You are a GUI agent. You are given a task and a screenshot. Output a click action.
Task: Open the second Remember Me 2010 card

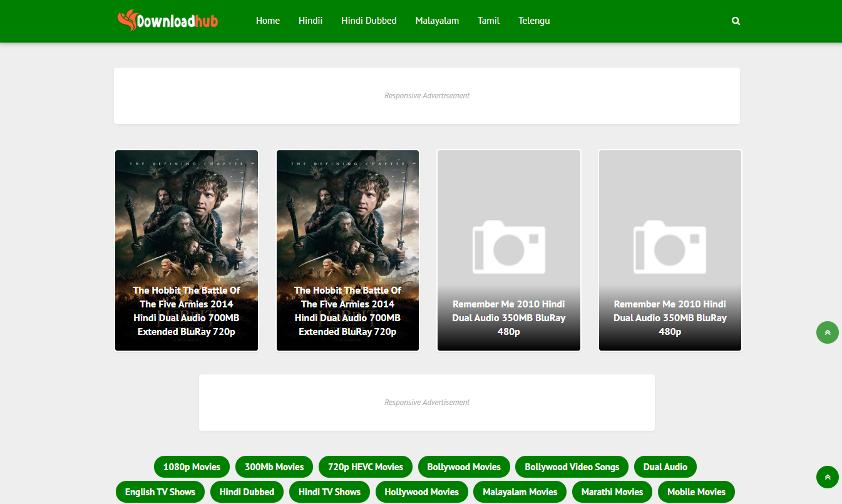pos(670,250)
